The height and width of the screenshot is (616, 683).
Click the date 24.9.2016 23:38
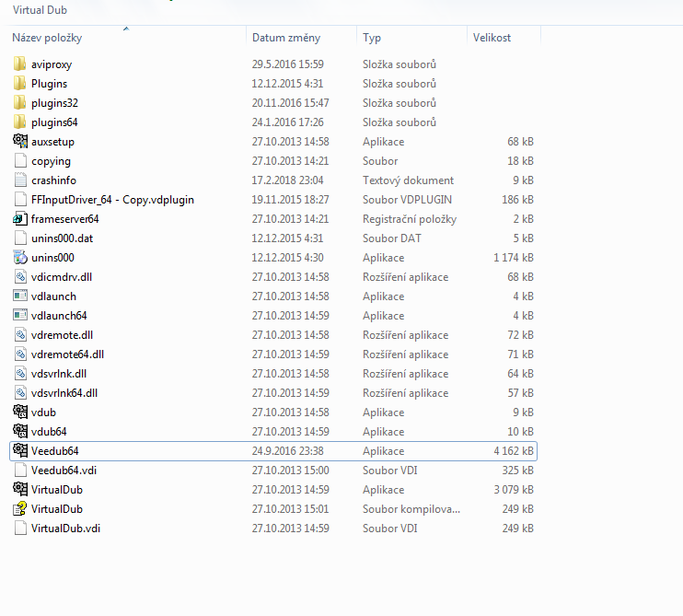pos(287,451)
